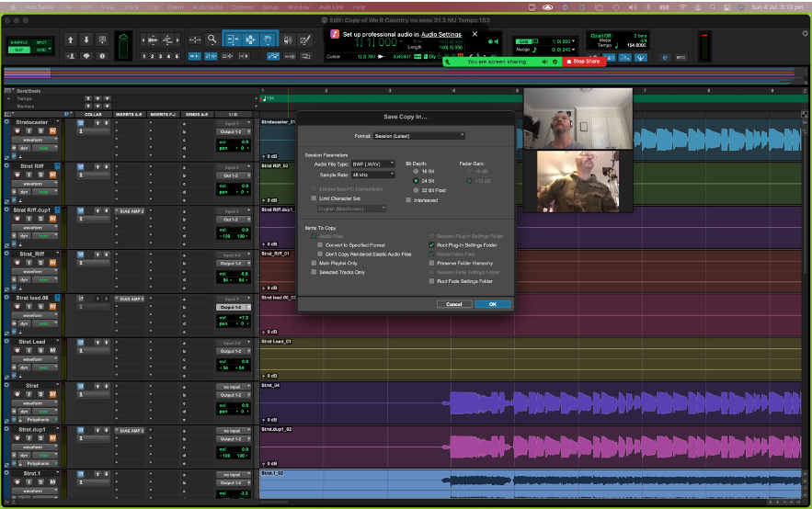
Task: Mute the Strat Riff.dup1 track
Action: [x=52, y=219]
